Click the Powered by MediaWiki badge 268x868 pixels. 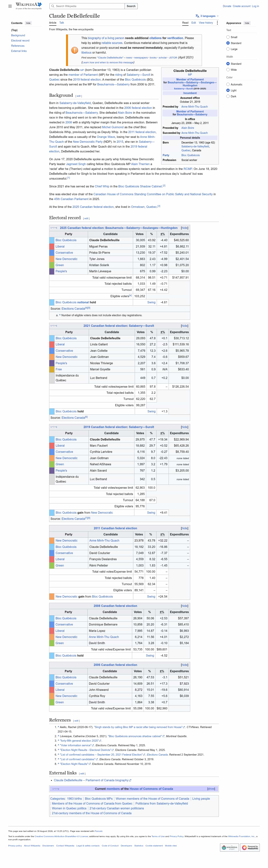pos(250,848)
